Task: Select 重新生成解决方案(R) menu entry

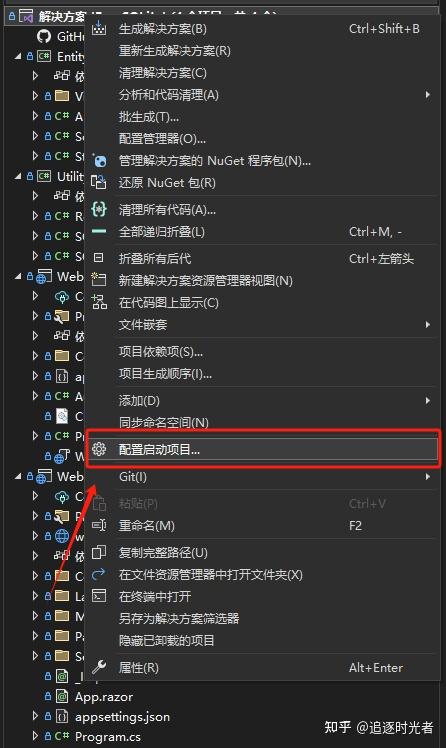Action: coord(175,51)
